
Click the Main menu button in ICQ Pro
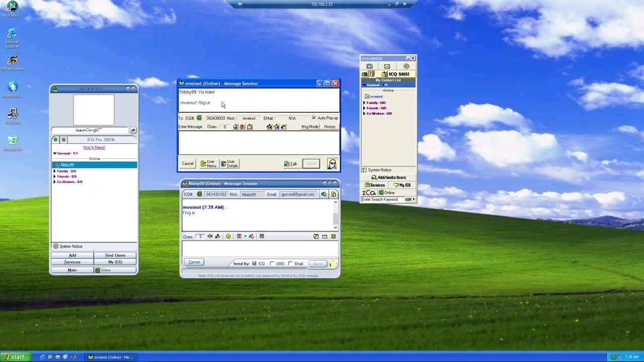point(72,270)
